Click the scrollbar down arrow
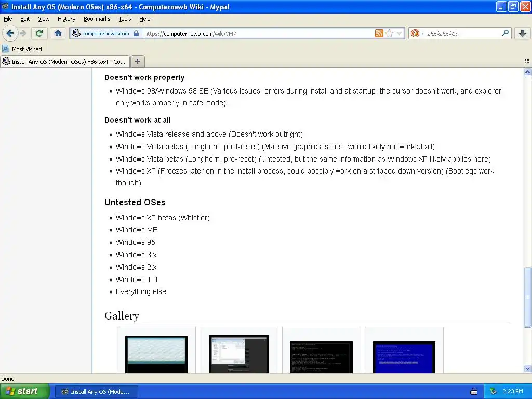Image resolution: width=532 pixels, height=399 pixels. click(x=527, y=368)
